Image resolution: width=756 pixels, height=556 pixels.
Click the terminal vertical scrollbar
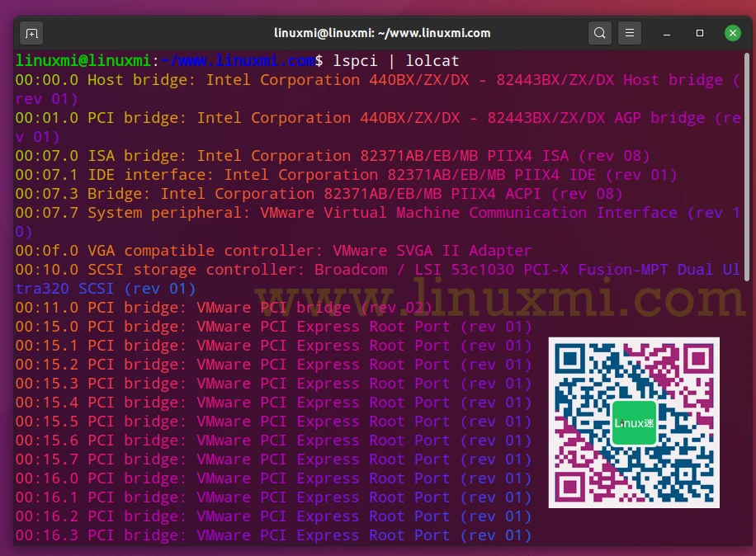(747, 167)
